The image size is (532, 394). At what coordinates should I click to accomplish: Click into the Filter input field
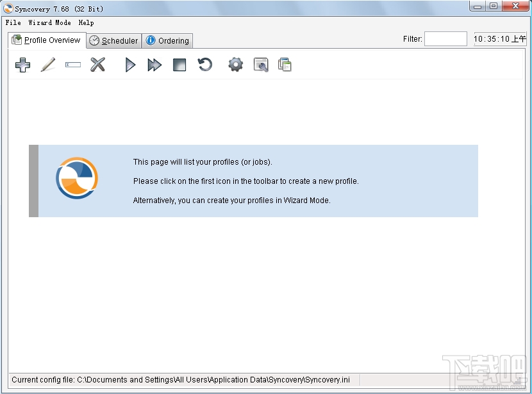(x=445, y=39)
